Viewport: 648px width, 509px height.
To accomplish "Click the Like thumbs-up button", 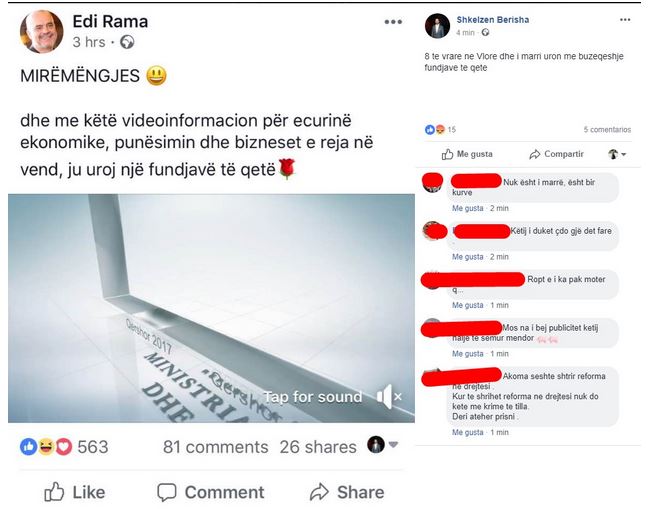I will pos(74,492).
